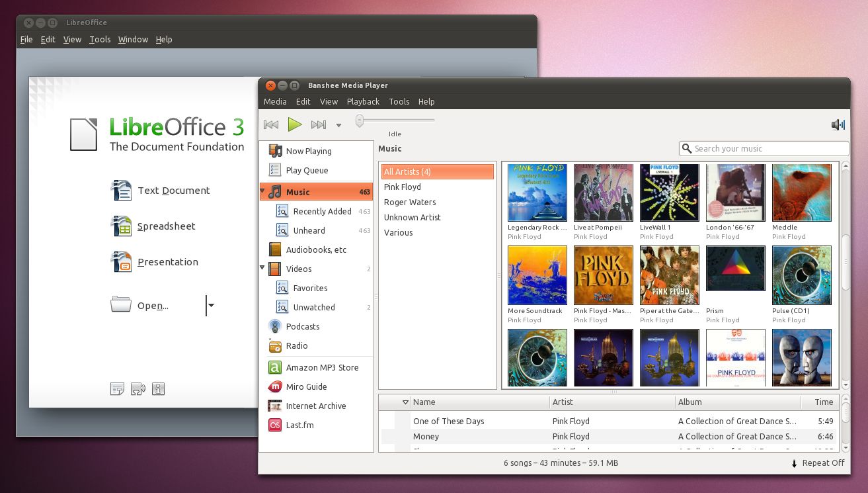Sort the track list by the Album column

tap(738, 402)
